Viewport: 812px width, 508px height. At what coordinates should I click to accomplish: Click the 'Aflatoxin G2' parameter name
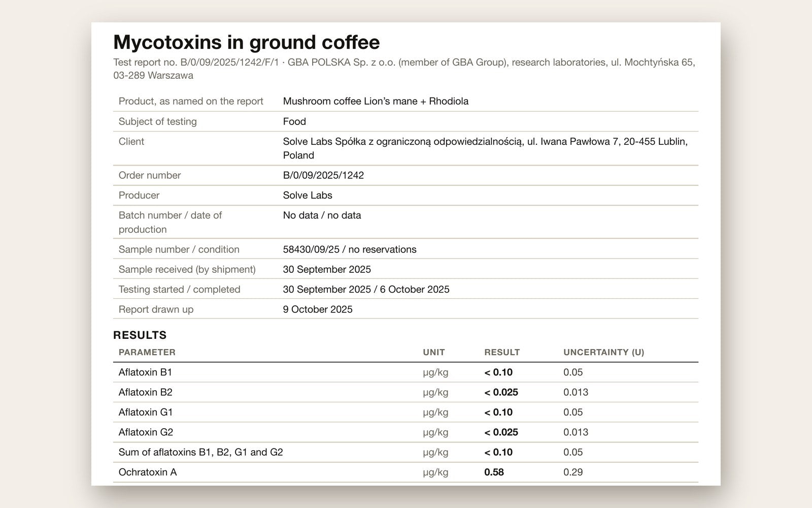click(146, 432)
